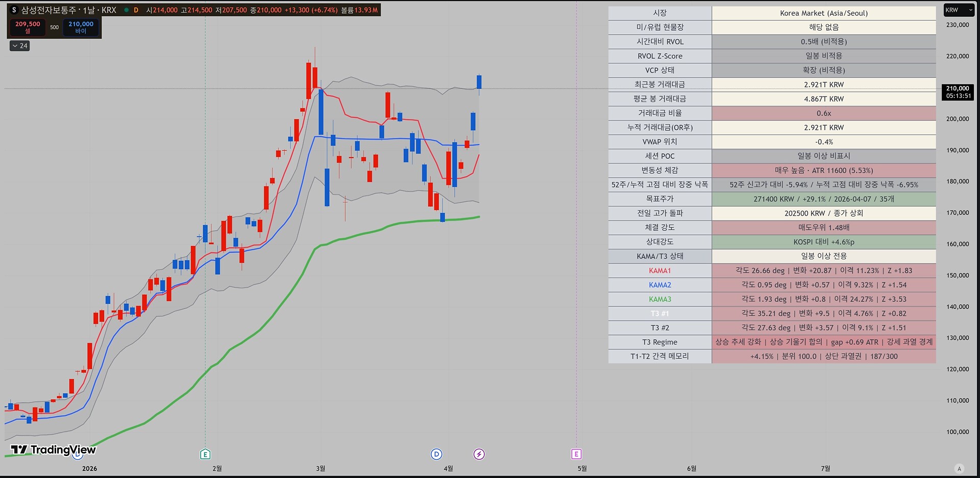The image size is (980, 478).
Task: Click the blue 'KAMA2' label
Action: [660, 285]
